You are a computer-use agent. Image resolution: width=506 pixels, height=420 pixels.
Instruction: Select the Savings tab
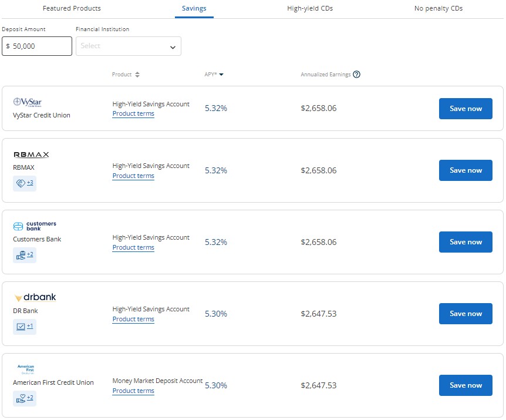tap(194, 8)
